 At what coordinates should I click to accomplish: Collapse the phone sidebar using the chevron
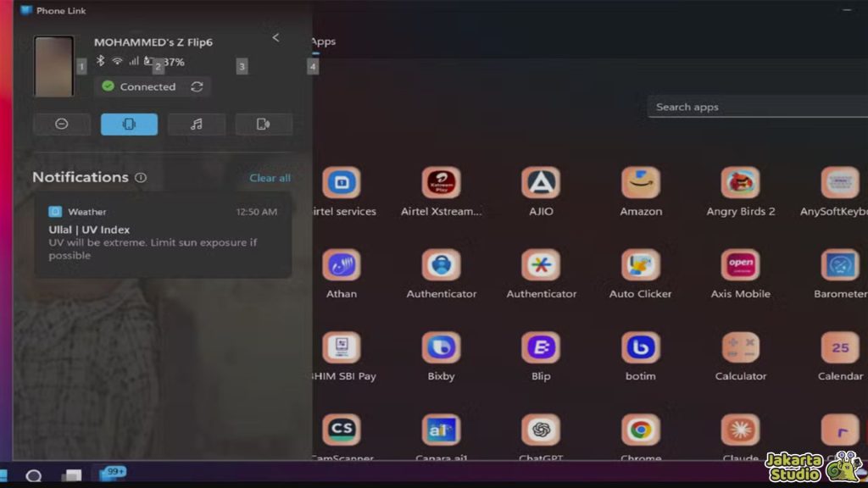(x=275, y=37)
